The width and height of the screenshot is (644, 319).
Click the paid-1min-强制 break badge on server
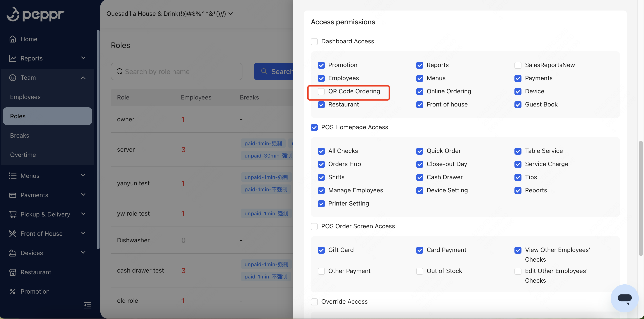(263, 143)
